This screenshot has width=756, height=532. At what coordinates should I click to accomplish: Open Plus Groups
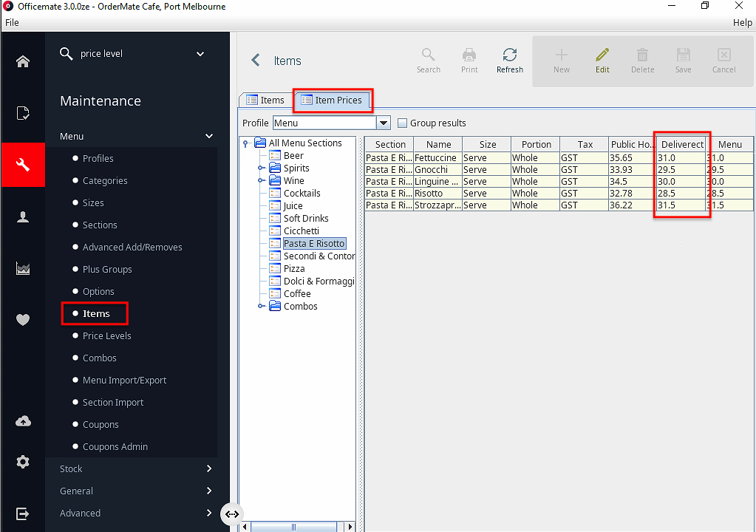pos(107,270)
